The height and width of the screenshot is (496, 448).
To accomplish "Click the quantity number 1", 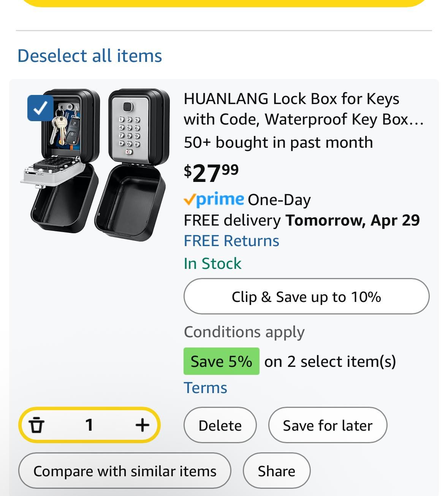I will point(89,425).
